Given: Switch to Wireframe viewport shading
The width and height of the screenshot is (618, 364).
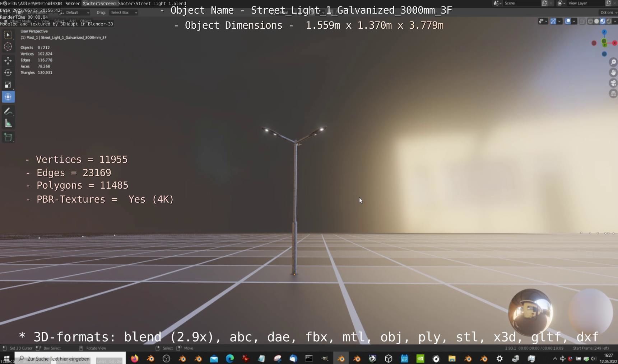Looking at the screenshot, I should pos(590,22).
